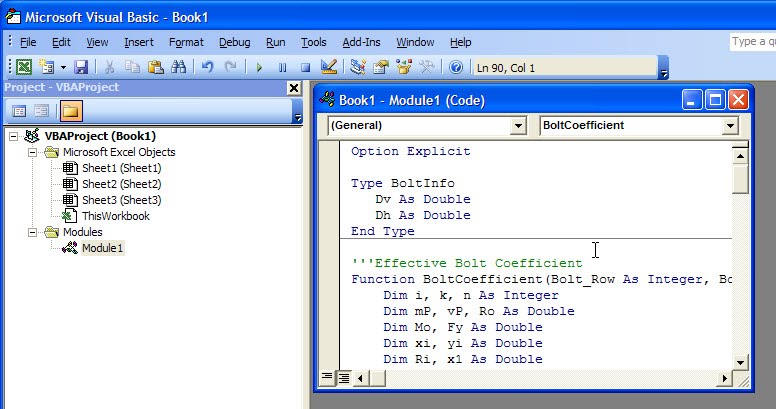
Task: Open the Insert menu
Action: (x=139, y=43)
